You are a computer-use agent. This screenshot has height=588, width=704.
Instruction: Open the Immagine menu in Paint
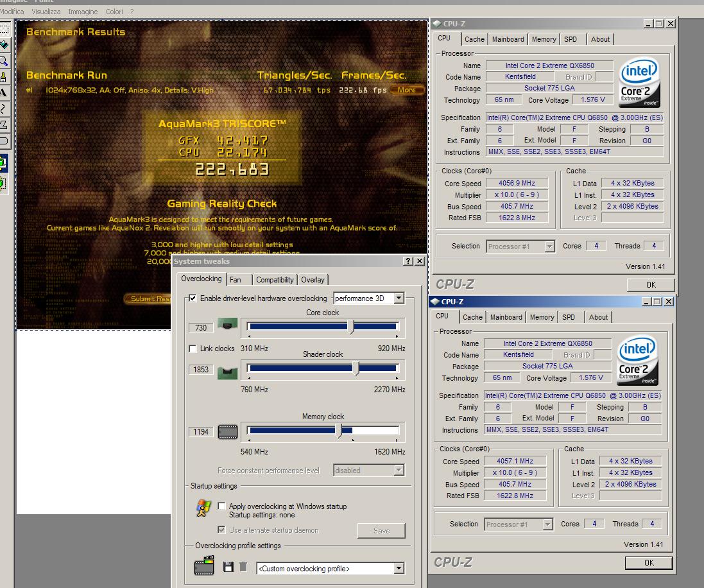tap(83, 11)
